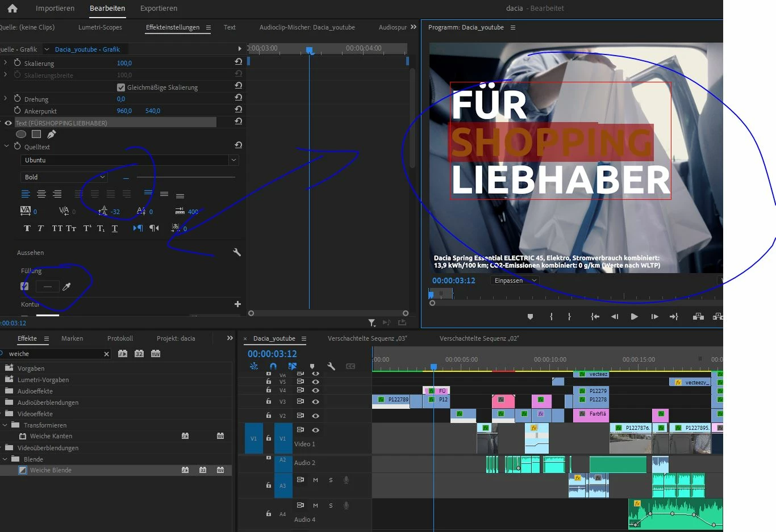Image resolution: width=776 pixels, height=532 pixels.
Task: Click the effects search field
Action: pos(55,354)
